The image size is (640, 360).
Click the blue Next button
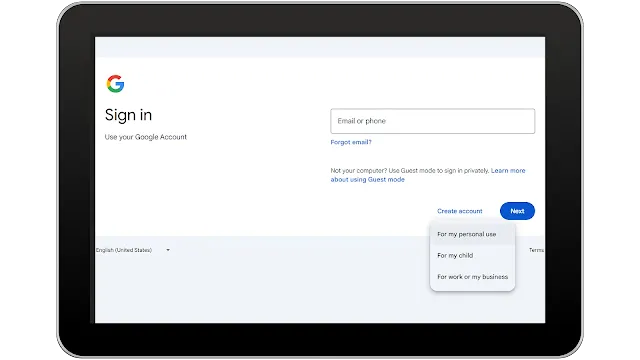517,211
